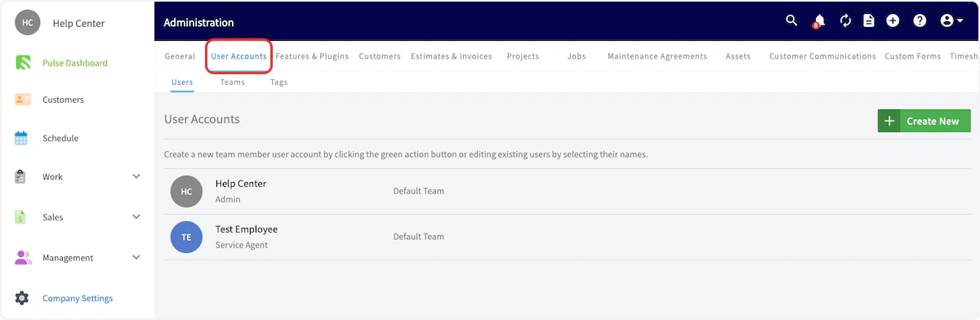
Task: Open the General settings tab
Action: tap(180, 56)
